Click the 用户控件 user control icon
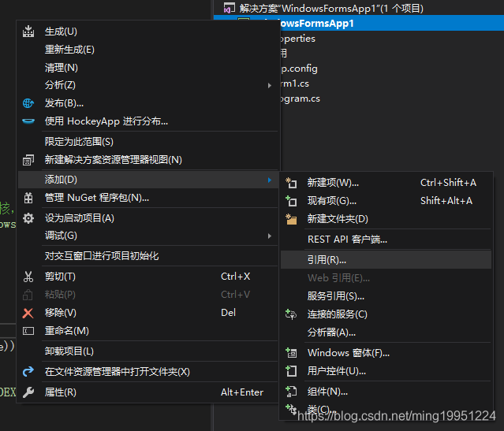The image size is (504, 431). coord(291,371)
